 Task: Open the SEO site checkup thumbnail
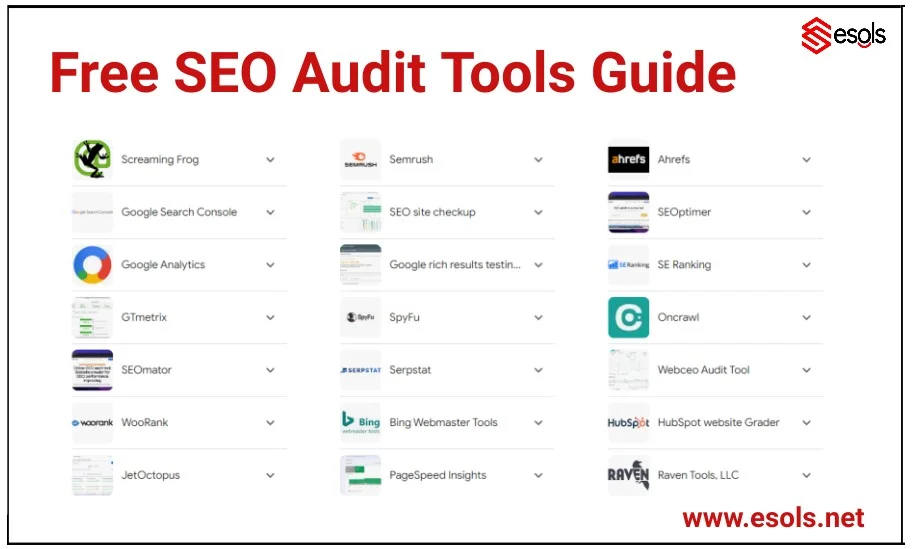pyautogui.click(x=360, y=212)
